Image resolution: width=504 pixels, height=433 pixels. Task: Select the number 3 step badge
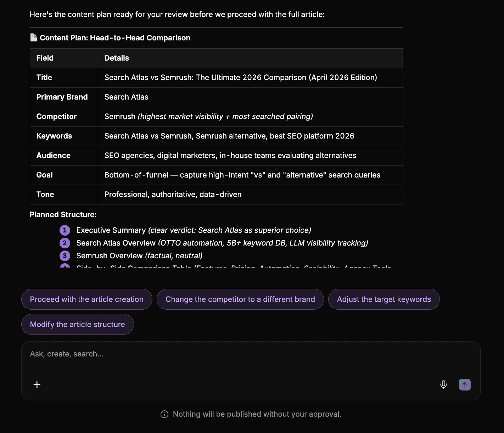point(65,256)
